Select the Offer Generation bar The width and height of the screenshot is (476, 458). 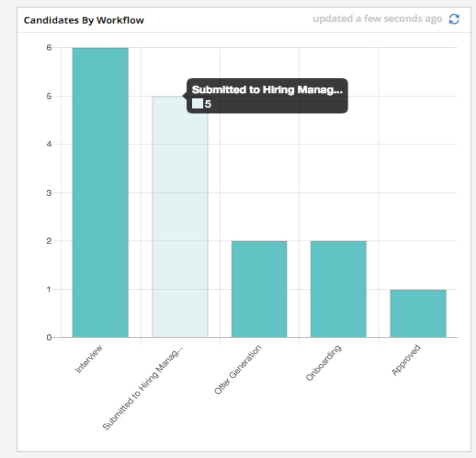pyautogui.click(x=259, y=289)
